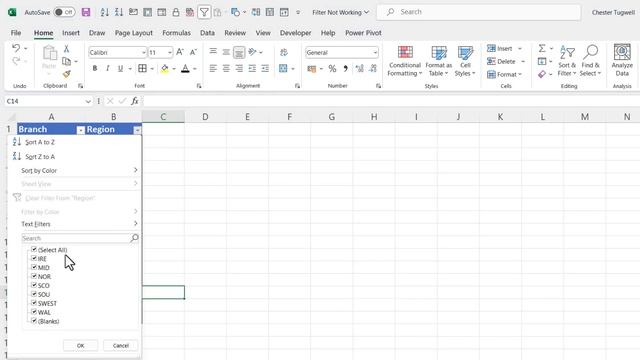The width and height of the screenshot is (640, 360).
Task: Click the AutoSum sigma icon
Action: 542,49
